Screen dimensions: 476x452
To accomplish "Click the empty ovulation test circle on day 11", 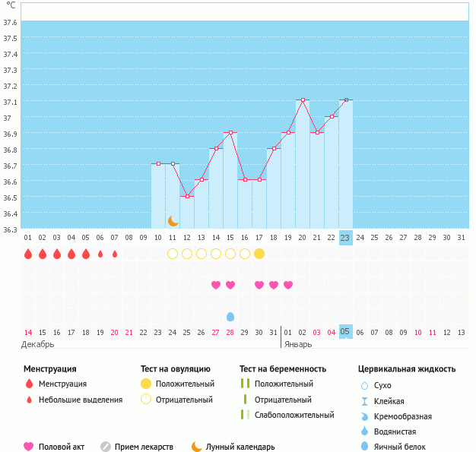I will (x=173, y=253).
